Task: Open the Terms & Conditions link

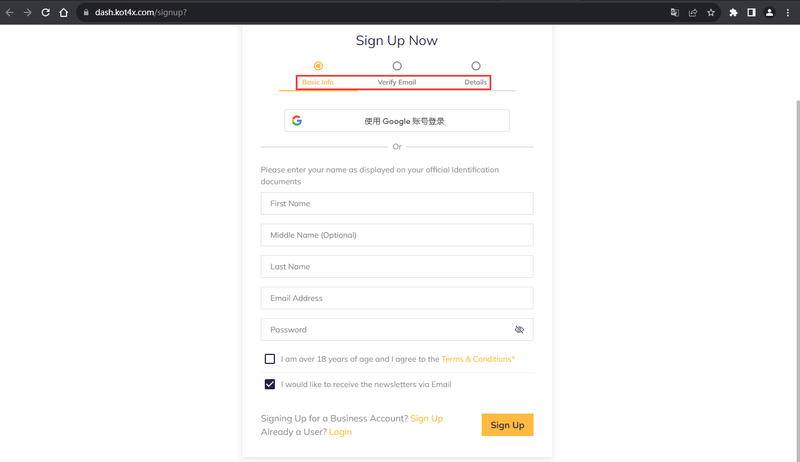Action: tap(478, 359)
